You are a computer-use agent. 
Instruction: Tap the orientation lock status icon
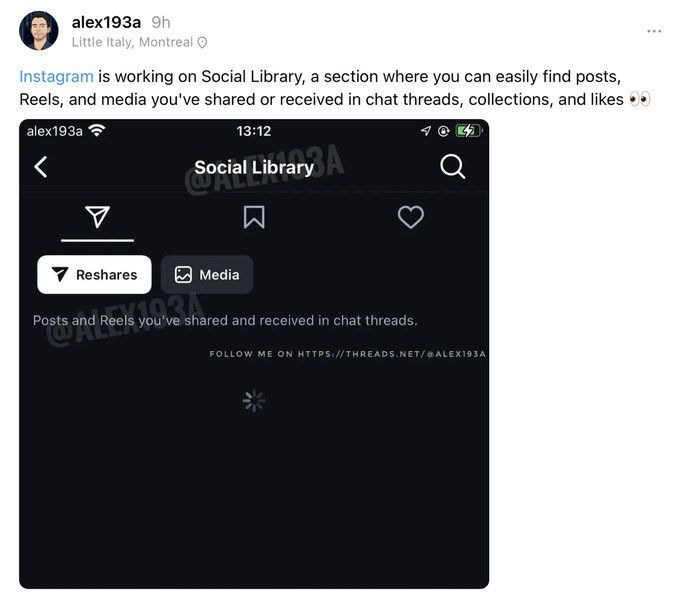(x=443, y=131)
